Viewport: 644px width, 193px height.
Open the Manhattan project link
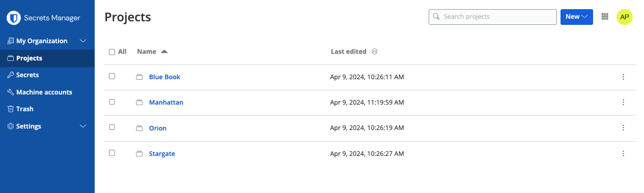pyautogui.click(x=166, y=102)
